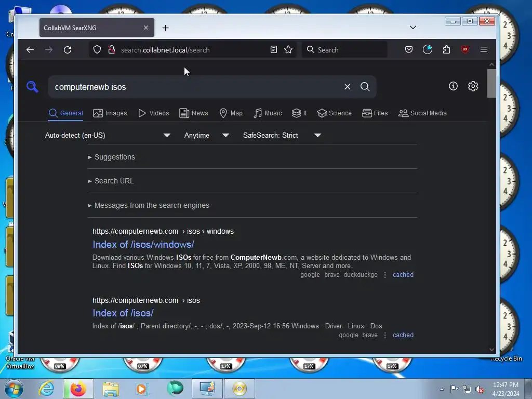The image size is (532, 399).
Task: Click the scrollbar down arrow
Action: pyautogui.click(x=491, y=350)
